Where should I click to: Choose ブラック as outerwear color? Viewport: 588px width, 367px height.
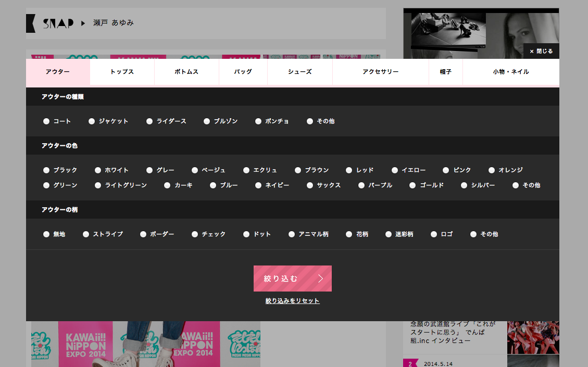(46, 170)
